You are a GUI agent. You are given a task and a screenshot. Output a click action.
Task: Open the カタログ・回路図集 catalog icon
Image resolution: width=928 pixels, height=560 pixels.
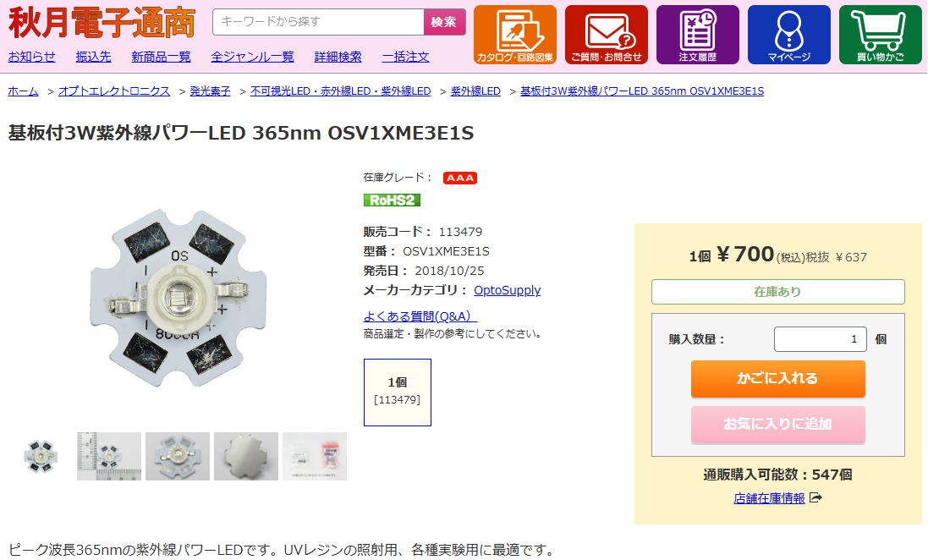[x=515, y=35]
